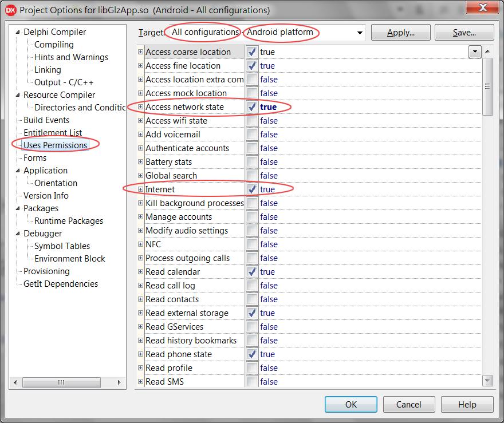Select Orientation under Application

[x=56, y=183]
